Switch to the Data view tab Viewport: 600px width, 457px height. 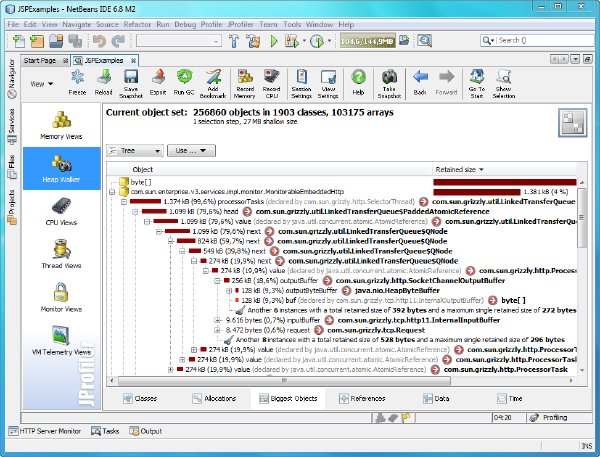point(436,398)
